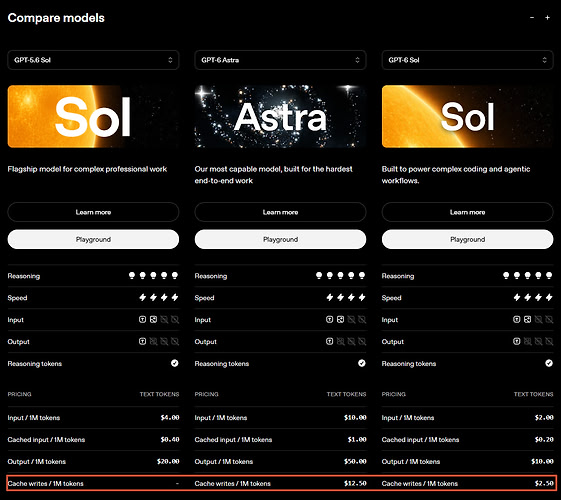Click 'Built to power complex coding' description

[456, 175]
